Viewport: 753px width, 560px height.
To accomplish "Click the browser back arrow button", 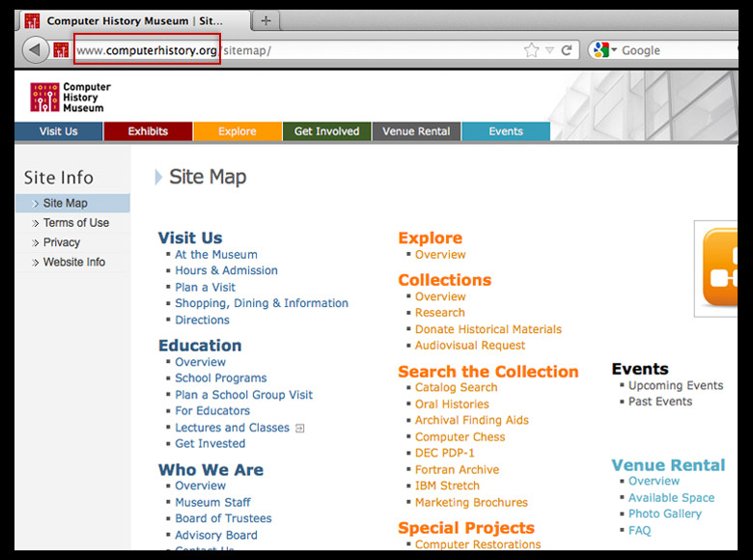I will 36,50.
